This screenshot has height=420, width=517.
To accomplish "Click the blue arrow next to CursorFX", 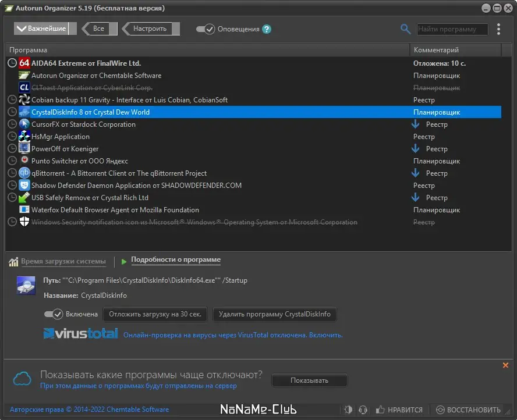I will (x=416, y=124).
